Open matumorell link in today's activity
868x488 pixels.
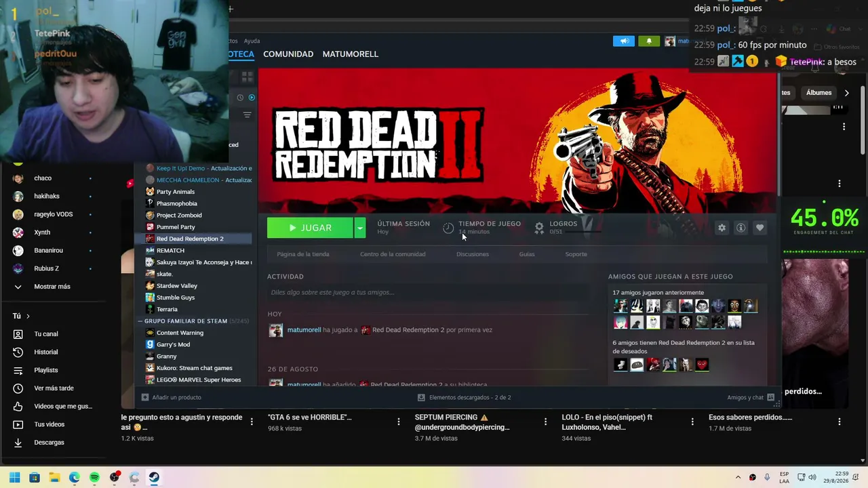(304, 330)
